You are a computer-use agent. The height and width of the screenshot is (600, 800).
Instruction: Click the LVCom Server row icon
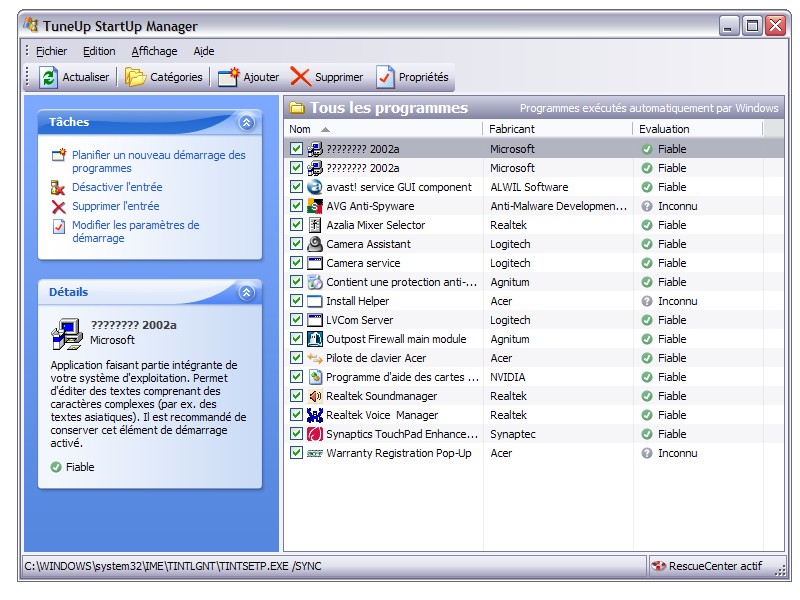[315, 320]
